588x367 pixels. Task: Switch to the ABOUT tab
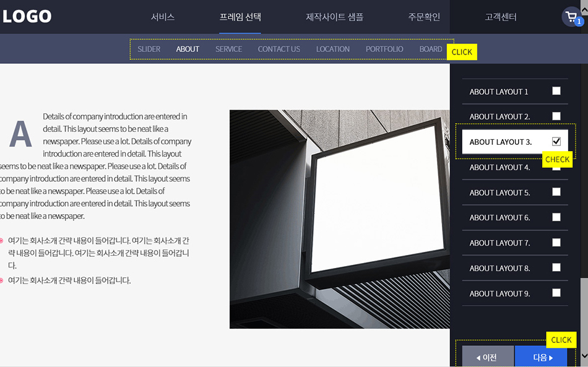[x=188, y=49]
